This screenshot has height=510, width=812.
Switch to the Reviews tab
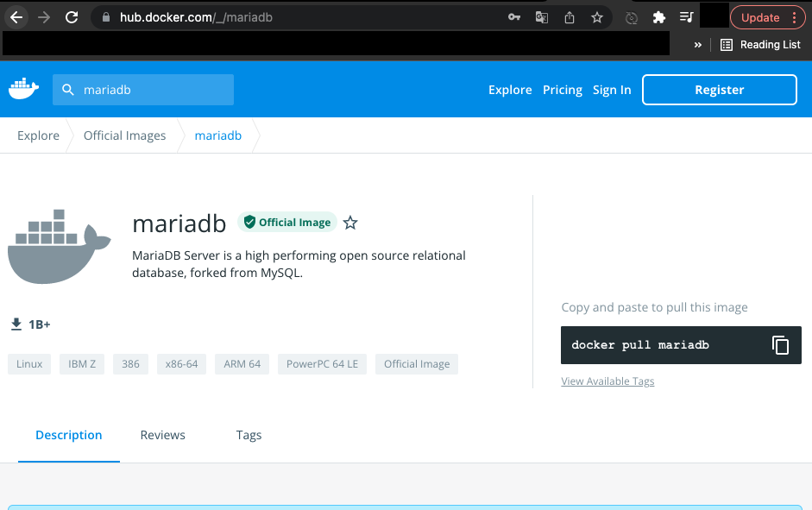(163, 435)
